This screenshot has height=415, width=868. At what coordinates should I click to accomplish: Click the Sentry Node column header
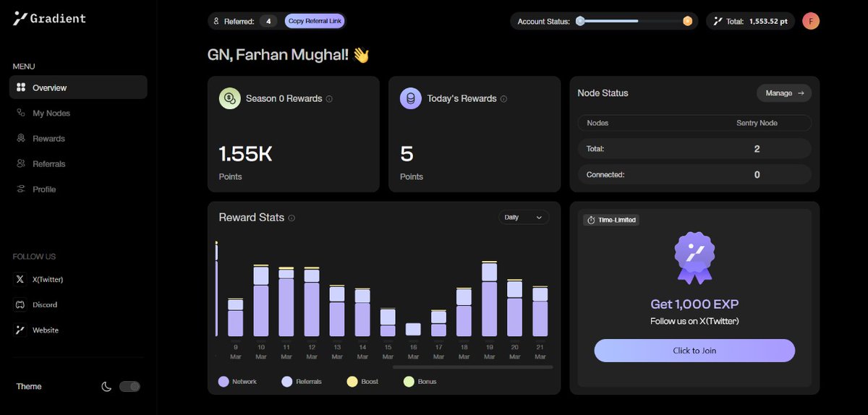click(x=757, y=123)
